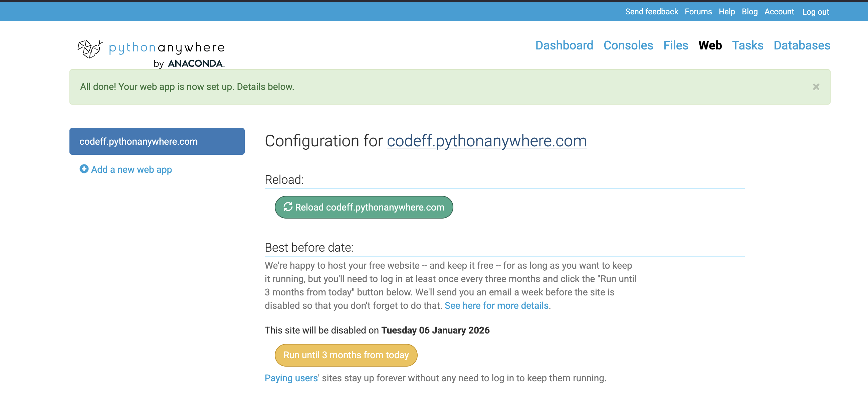Viewport: 868px width, 395px height.
Task: Click the PythonAnywhere logo icon
Action: tap(89, 49)
